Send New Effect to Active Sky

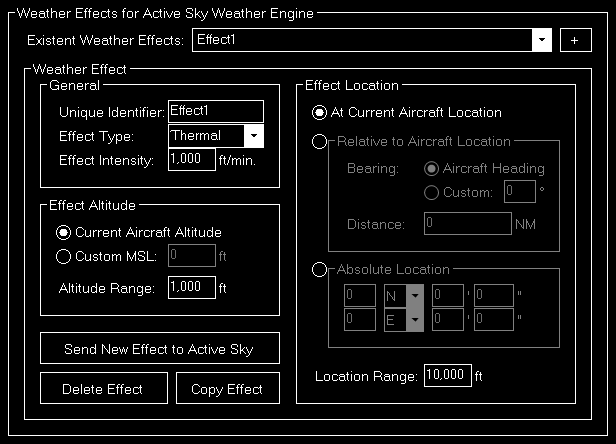(160, 348)
